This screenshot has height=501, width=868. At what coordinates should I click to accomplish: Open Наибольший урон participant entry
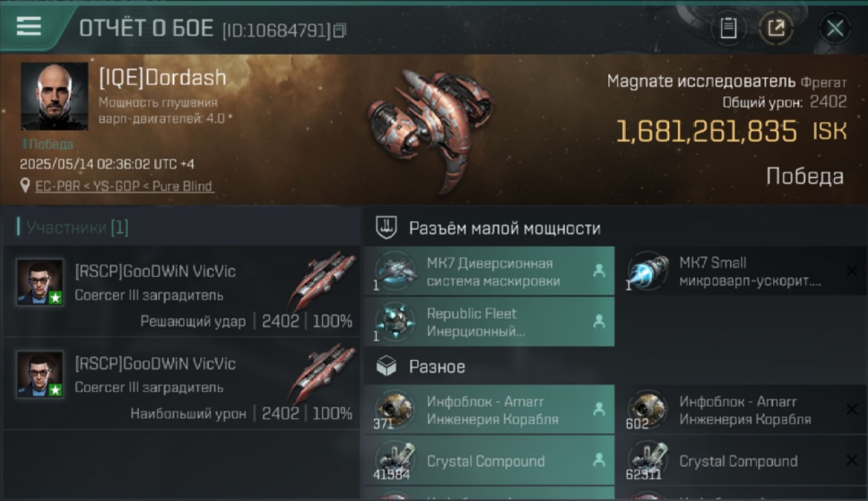coord(182,383)
